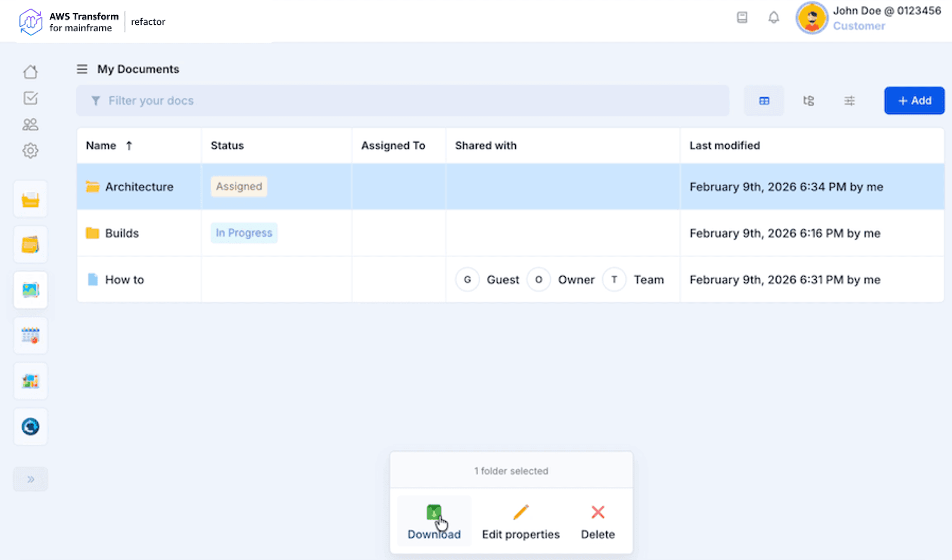Image resolution: width=952 pixels, height=560 pixels.
Task: Open column settings sliders icon
Action: (849, 101)
